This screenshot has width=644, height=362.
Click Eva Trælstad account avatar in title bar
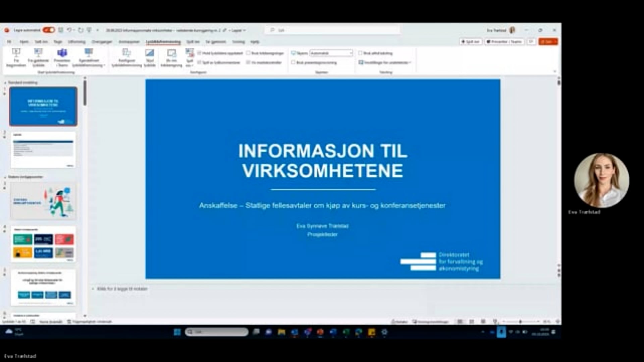point(512,30)
